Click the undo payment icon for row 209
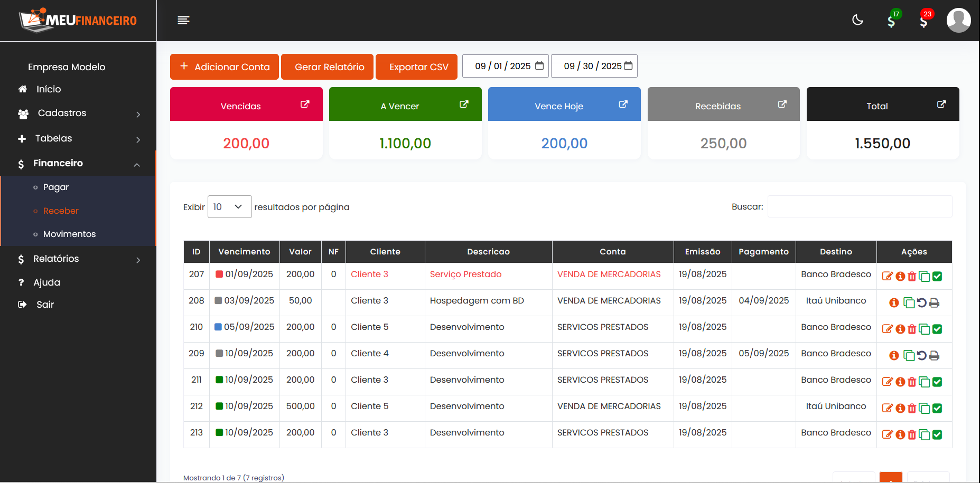The height and width of the screenshot is (483, 980). point(922,355)
